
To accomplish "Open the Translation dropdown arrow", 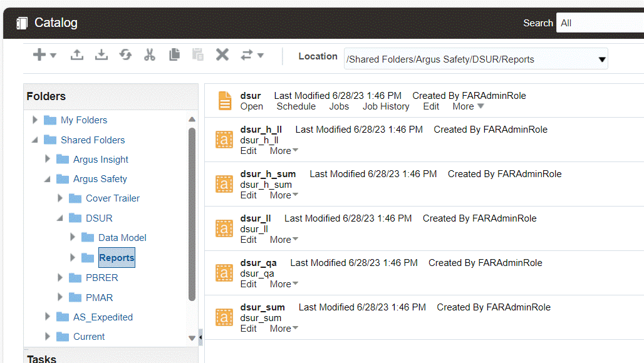I will [261, 55].
